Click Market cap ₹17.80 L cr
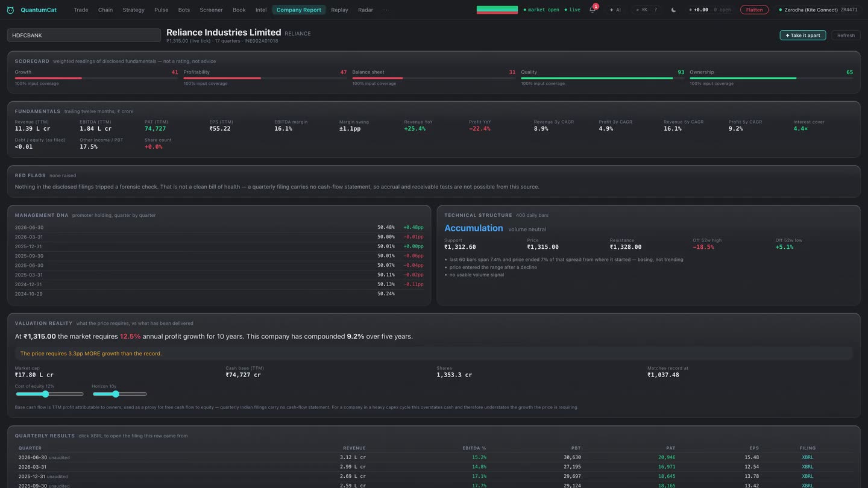Viewport: 868px width, 488px height. coord(34,375)
